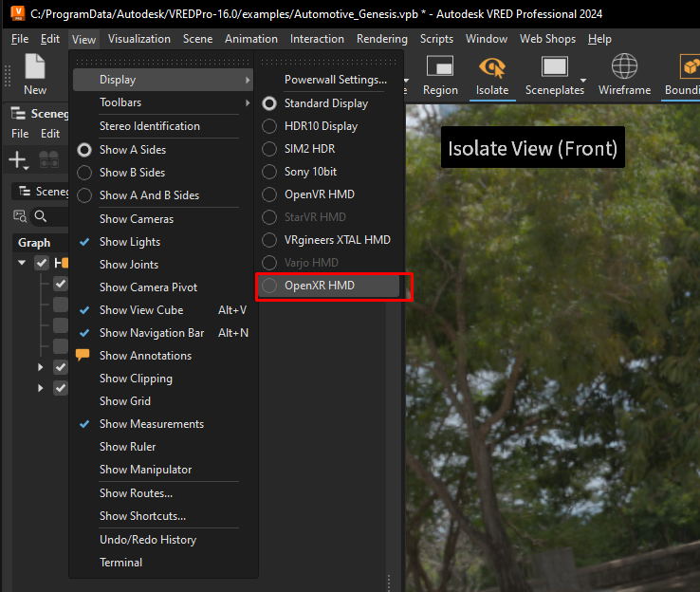Screen dimensions: 700x592
Task: Select the OpenXR HMD display mode
Action: 319,286
